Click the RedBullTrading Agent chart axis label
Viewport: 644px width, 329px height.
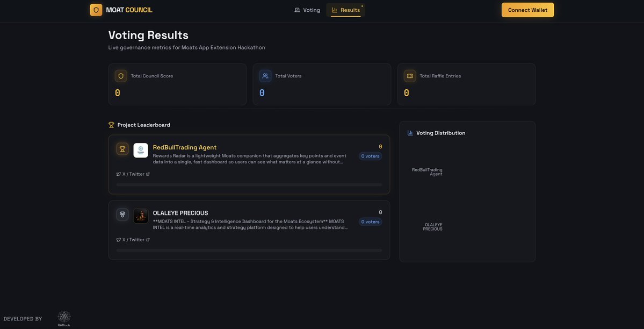pos(427,172)
